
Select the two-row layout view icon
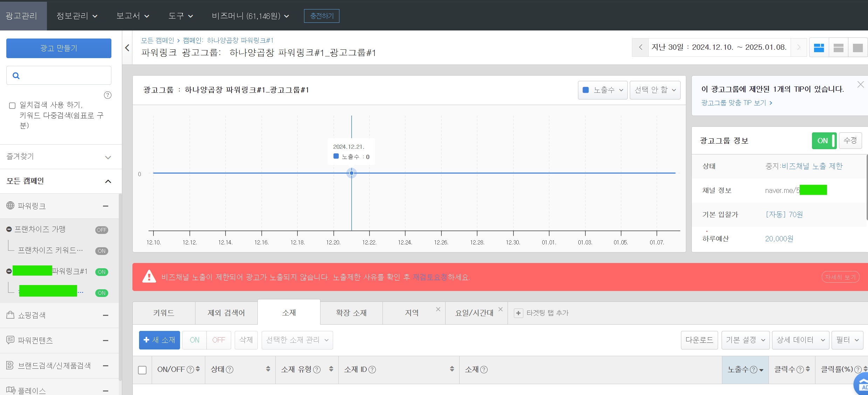pos(838,48)
